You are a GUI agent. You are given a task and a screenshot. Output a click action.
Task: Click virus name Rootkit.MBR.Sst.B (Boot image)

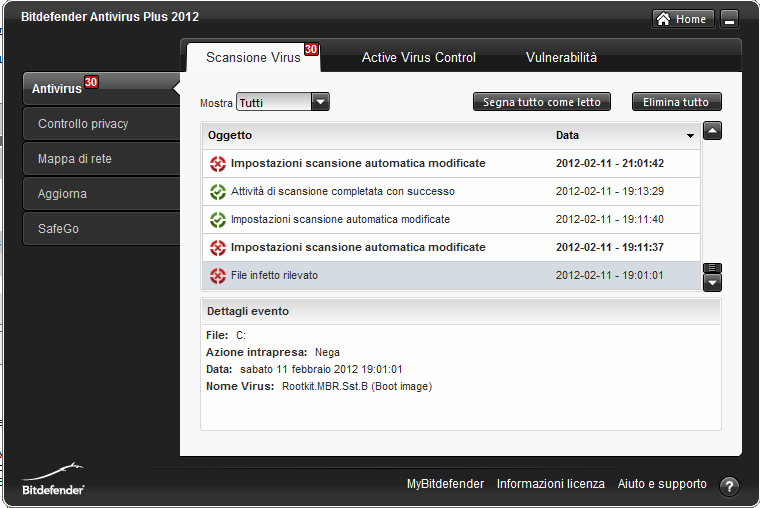pyautogui.click(x=357, y=386)
